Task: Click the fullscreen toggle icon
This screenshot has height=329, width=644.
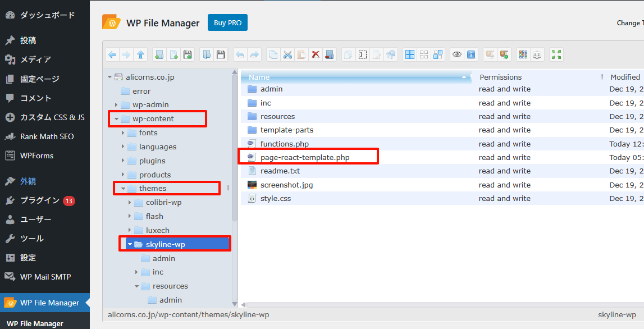Action: [556, 54]
